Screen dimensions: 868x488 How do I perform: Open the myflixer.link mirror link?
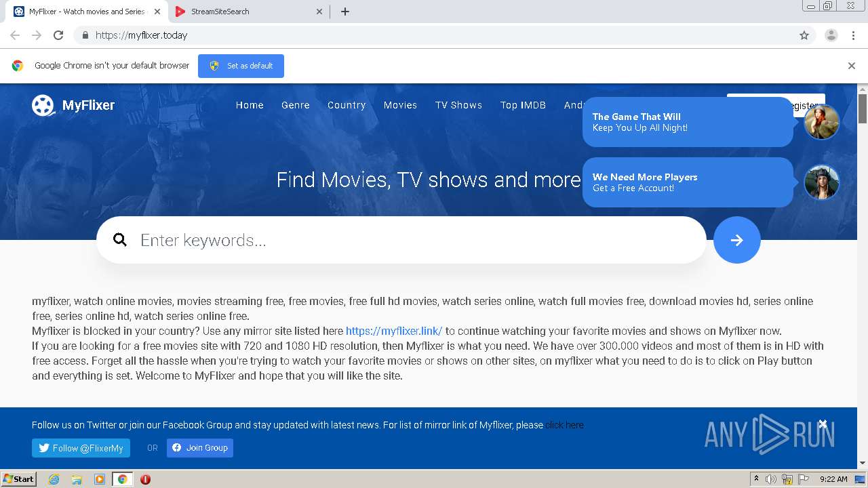[394, 331]
